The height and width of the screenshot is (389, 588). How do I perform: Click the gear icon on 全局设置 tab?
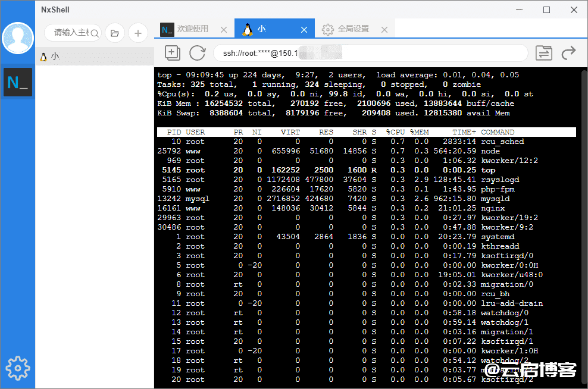point(327,28)
